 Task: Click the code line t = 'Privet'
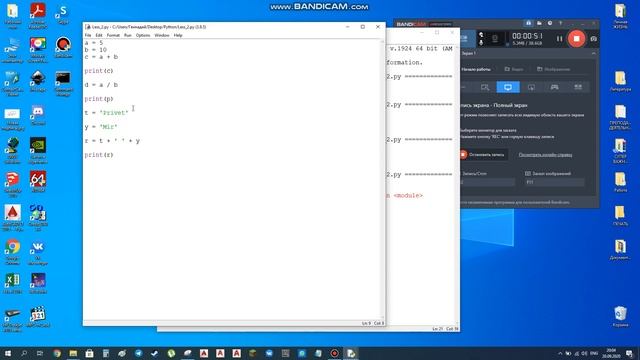[107, 113]
